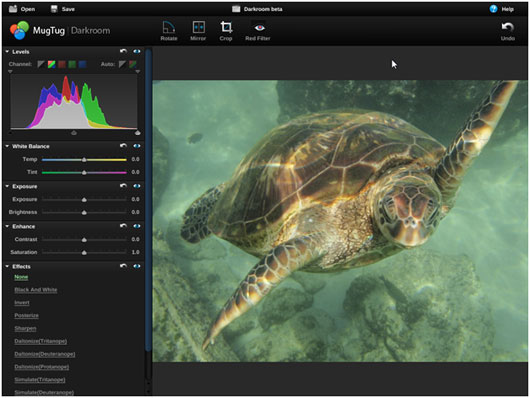Click Auto levels luminance icon
The width and height of the screenshot is (530, 398).
pos(122,64)
